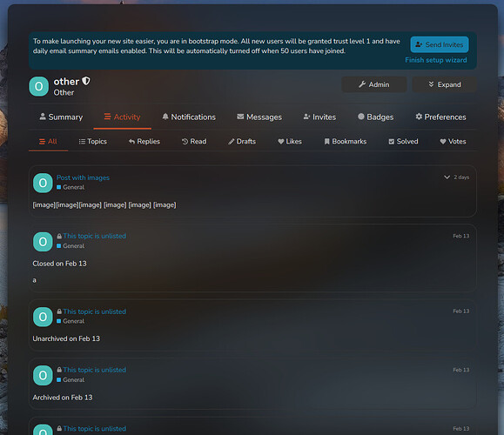The height and width of the screenshot is (435, 504).
Task: Expand the 'Post with images' post chevron
Action: pyautogui.click(x=447, y=177)
